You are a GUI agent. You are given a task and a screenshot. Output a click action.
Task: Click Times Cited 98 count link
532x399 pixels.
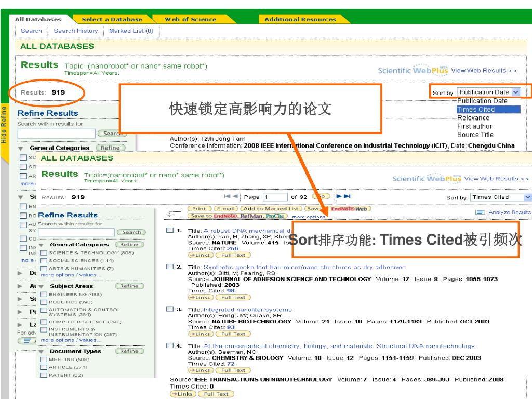pyautogui.click(x=231, y=291)
